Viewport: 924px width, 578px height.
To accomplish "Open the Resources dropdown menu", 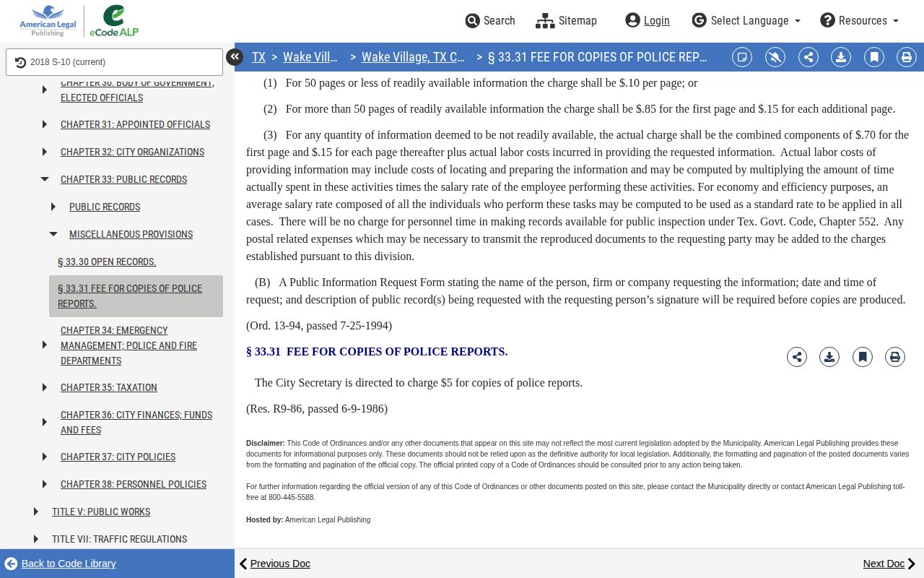I will [860, 20].
